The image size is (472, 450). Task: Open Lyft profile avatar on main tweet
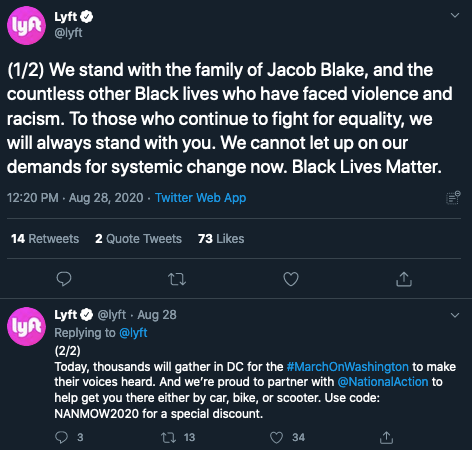26,25
